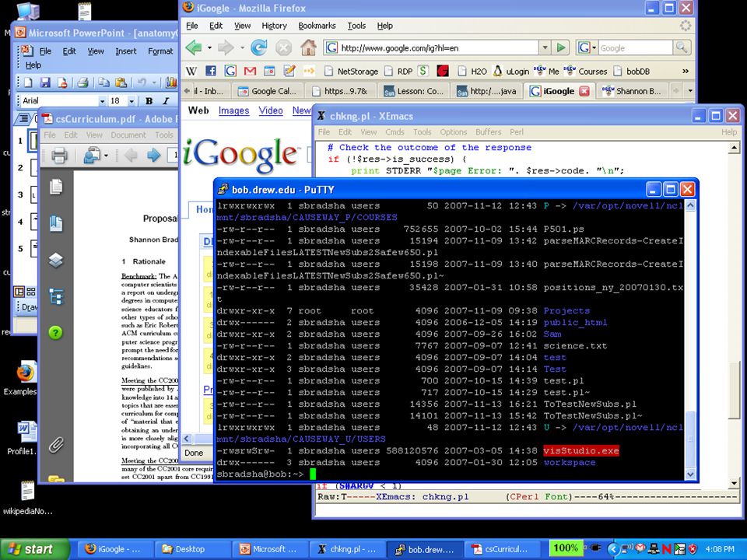747x560 pixels.
Task: Click the Adobe Reader Print icon
Action: 60,156
